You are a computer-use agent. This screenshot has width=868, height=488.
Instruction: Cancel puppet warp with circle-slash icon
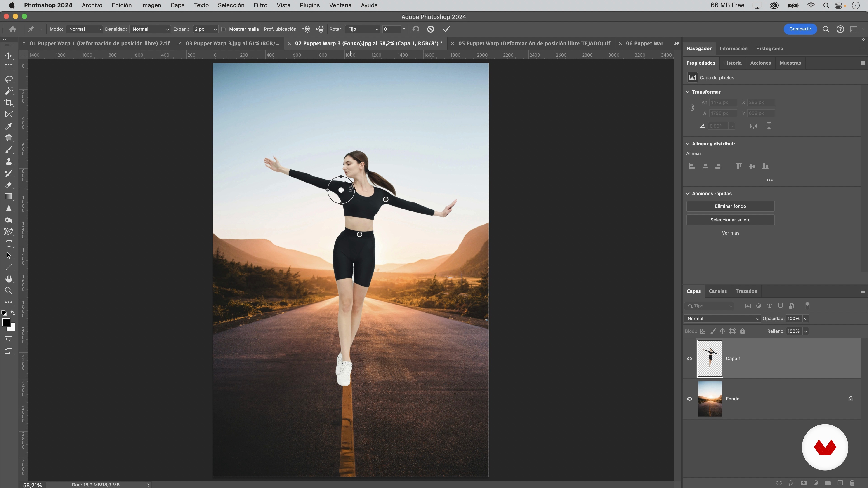click(x=430, y=29)
